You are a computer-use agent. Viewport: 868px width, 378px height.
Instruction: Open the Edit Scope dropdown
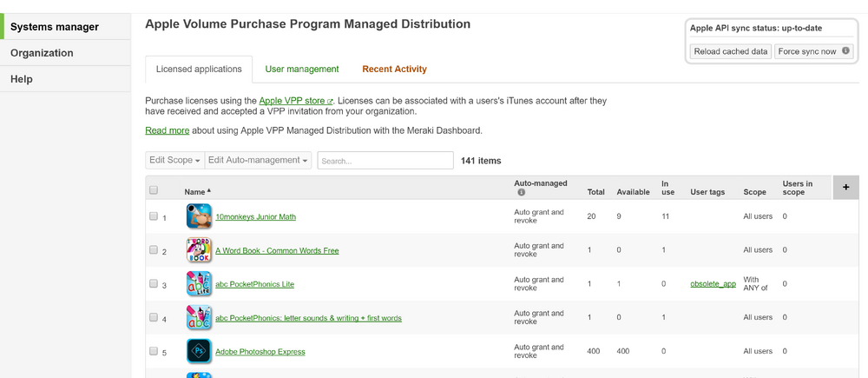click(175, 160)
